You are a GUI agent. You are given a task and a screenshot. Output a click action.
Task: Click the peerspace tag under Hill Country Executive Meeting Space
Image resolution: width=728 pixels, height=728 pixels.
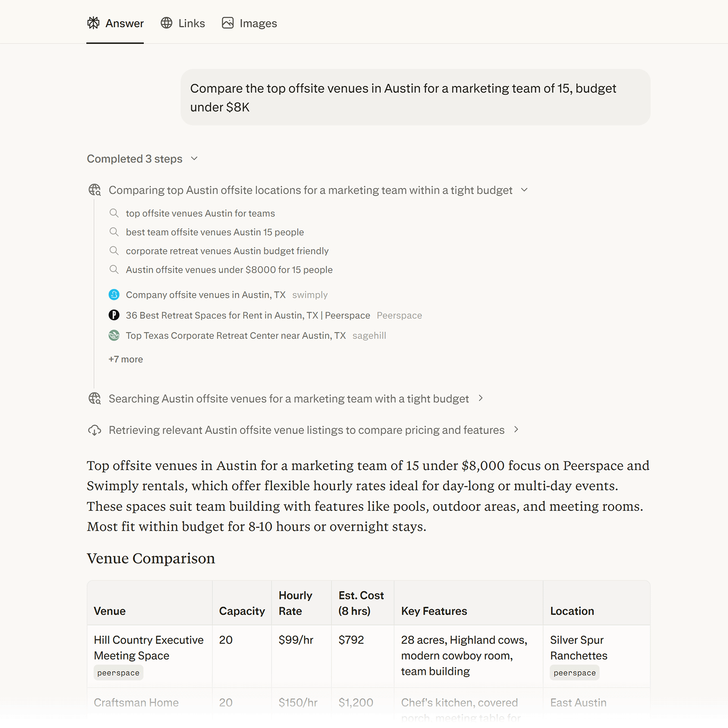coord(118,672)
